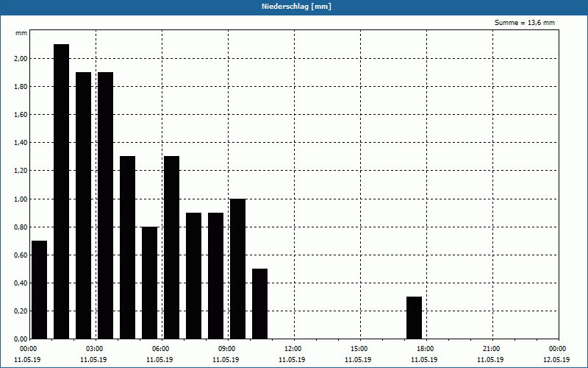Click the 15:00 time label
This screenshot has width=588, height=368.
359,349
